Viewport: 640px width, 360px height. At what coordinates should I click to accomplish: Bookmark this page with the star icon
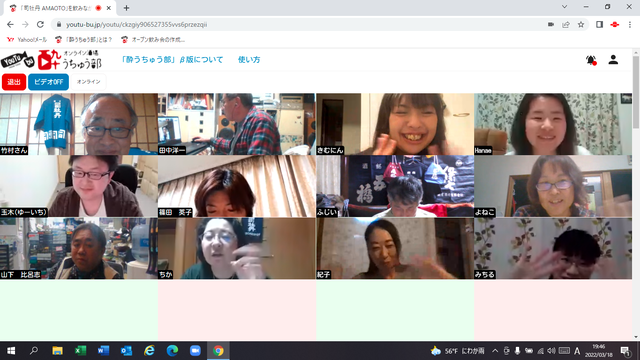pyautogui.click(x=581, y=24)
